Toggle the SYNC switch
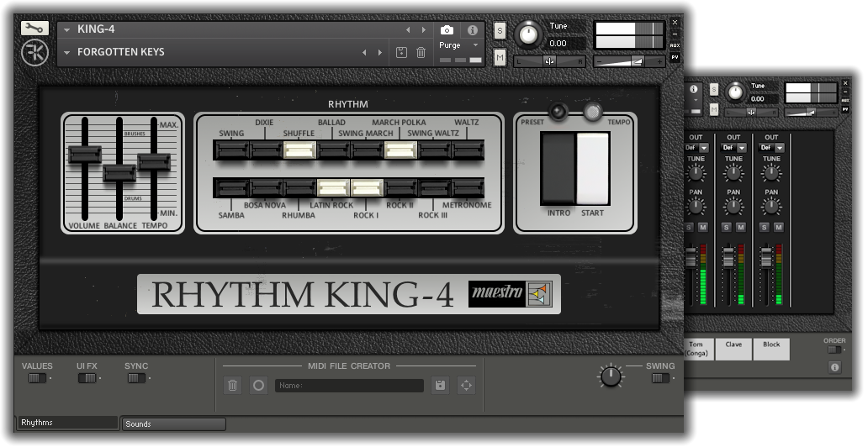The height and width of the screenshot is (447, 868). tap(136, 378)
